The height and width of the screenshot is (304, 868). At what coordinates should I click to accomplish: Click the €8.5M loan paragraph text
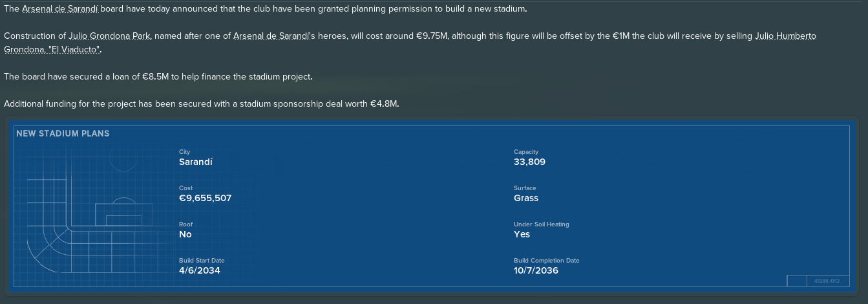(x=158, y=77)
